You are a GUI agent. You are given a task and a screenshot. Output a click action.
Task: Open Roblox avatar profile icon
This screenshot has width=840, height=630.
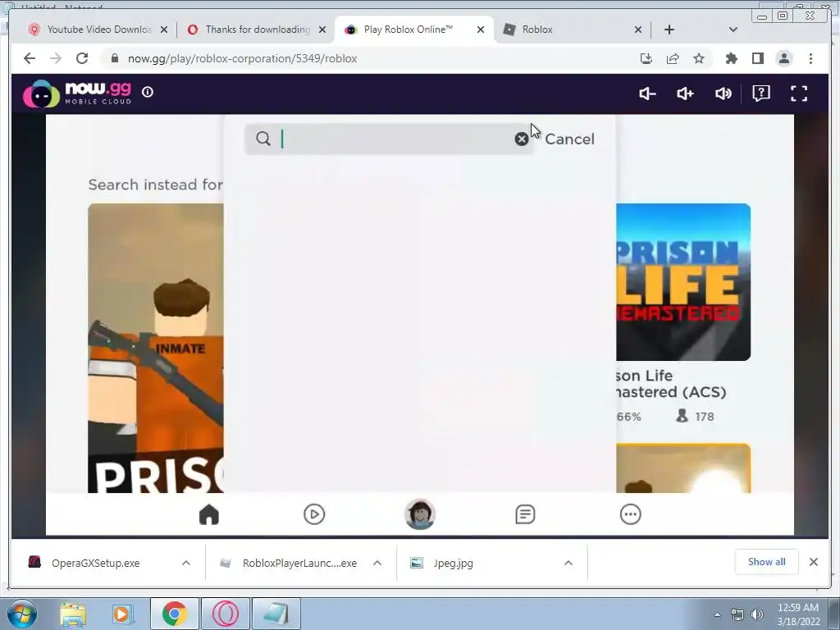pos(419,514)
